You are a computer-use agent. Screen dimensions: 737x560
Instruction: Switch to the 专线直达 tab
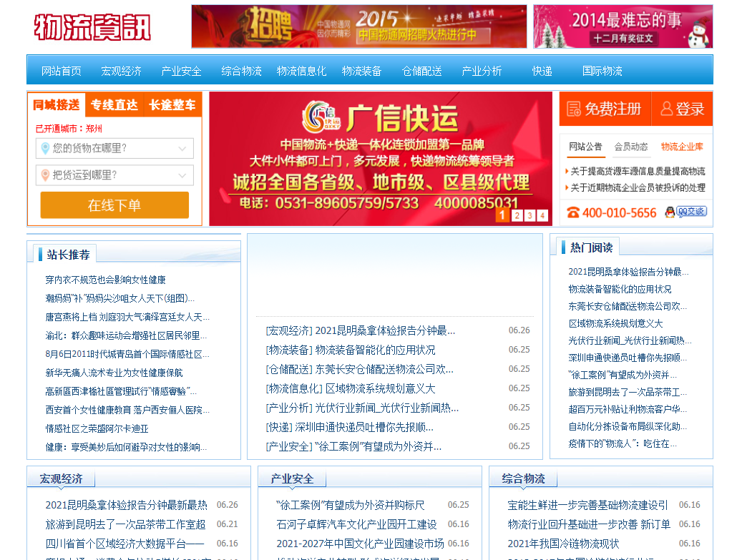click(x=114, y=104)
